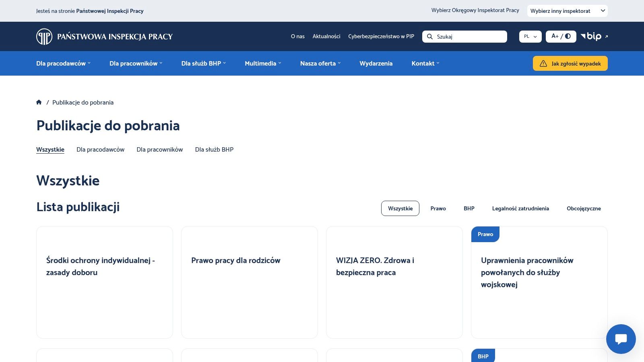The height and width of the screenshot is (362, 644).
Task: Expand the Dla pracowników navigation menu
Action: pyautogui.click(x=136, y=64)
